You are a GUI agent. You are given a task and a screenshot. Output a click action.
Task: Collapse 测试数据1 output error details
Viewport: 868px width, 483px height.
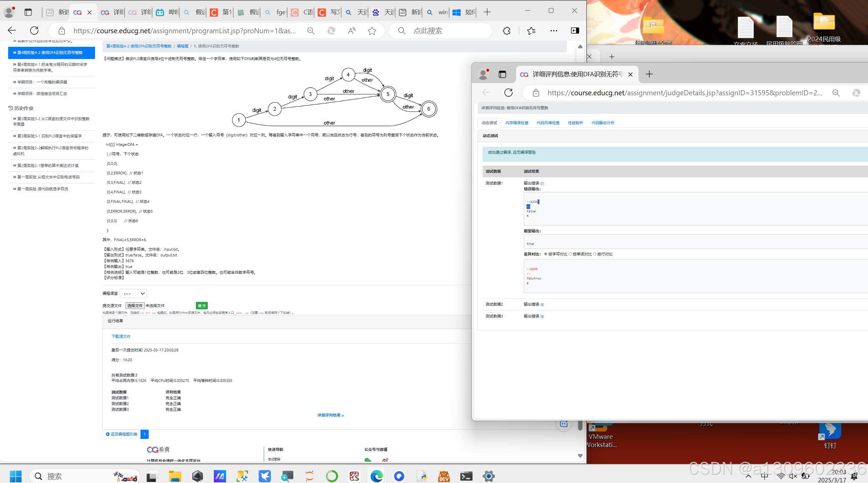(x=542, y=183)
